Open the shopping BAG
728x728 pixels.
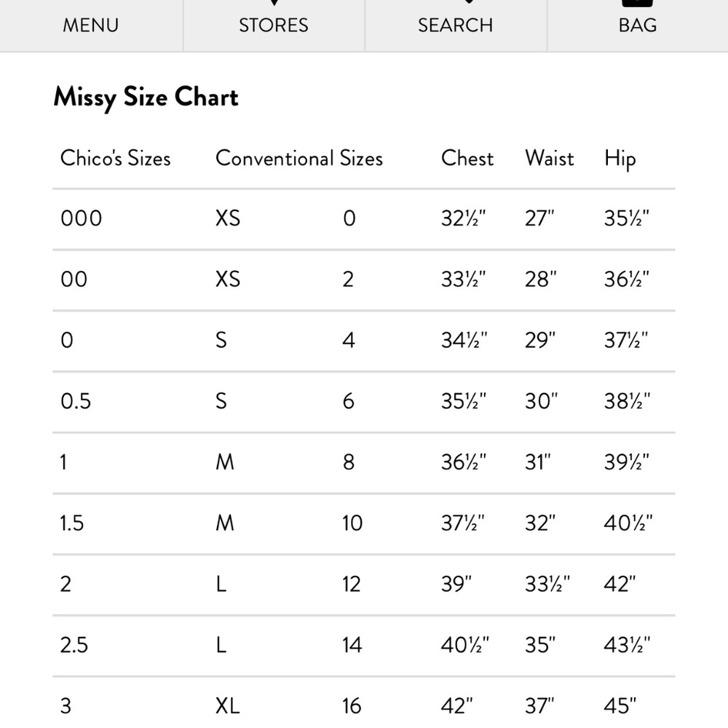pyautogui.click(x=637, y=25)
